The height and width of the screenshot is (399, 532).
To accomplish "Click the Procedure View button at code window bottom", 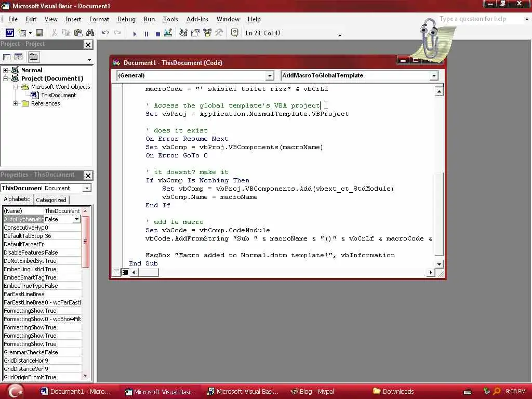I will [x=116, y=272].
